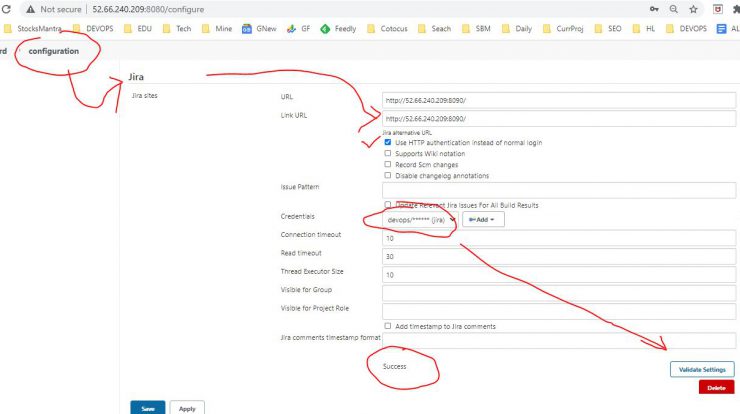The image size is (740, 414).
Task: Check Disable changelog annotations
Action: pyautogui.click(x=387, y=175)
